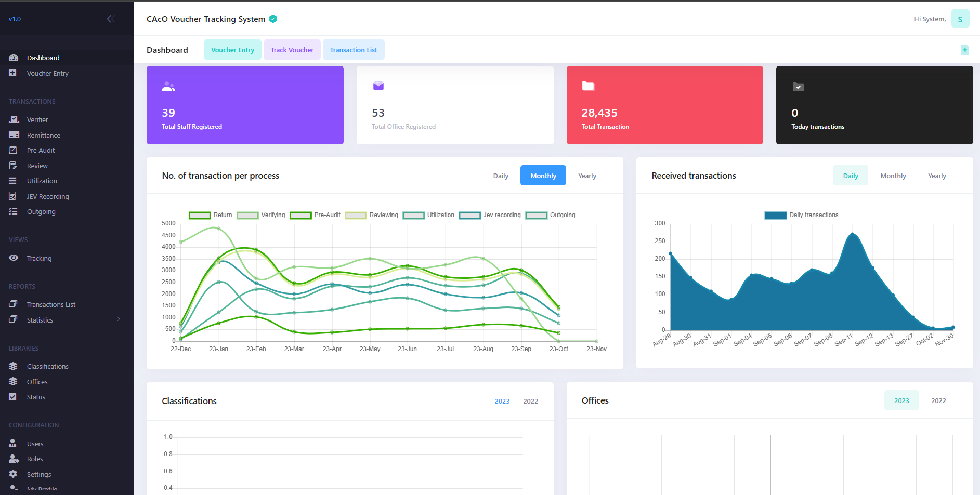Click the Settings gear icon
This screenshot has height=495, width=980.
[14, 474]
